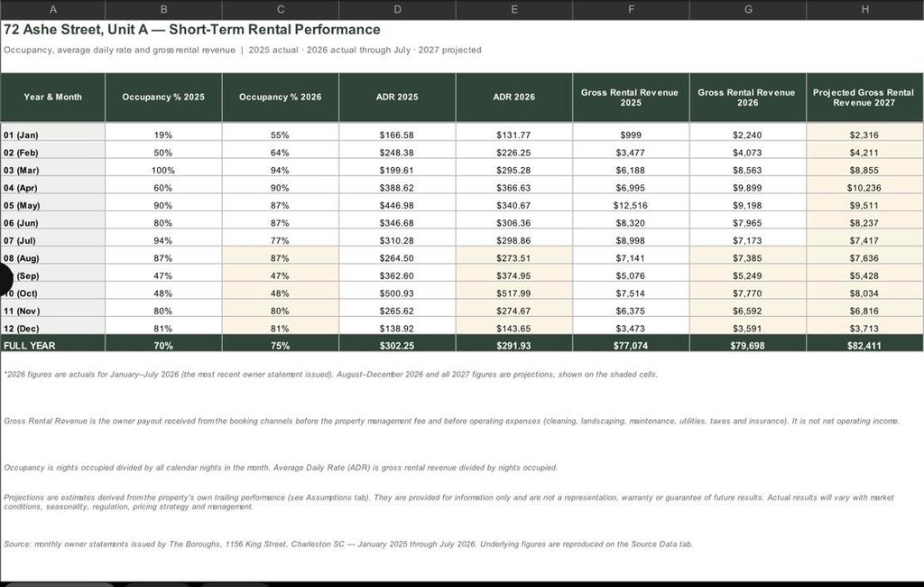Select the 'Gross Rental Revenue 2025' header cell
924x587 pixels.
(631, 98)
